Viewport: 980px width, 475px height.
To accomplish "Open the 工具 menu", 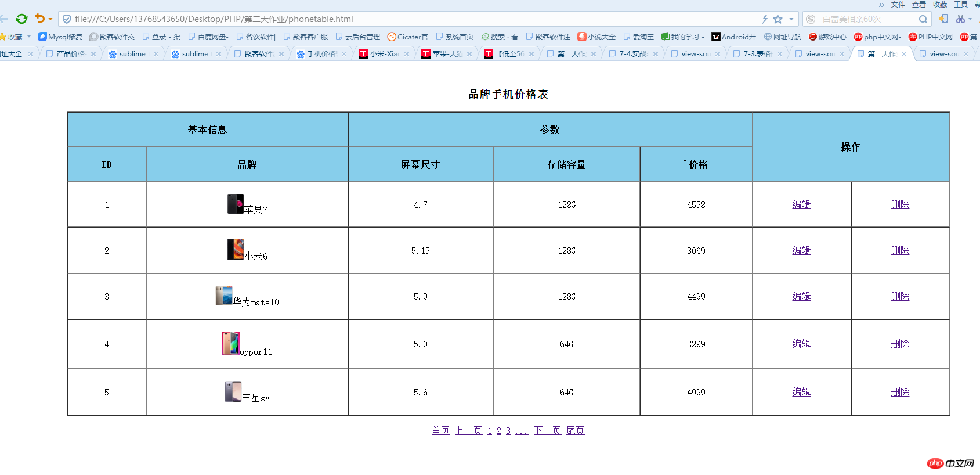I will coord(961,5).
